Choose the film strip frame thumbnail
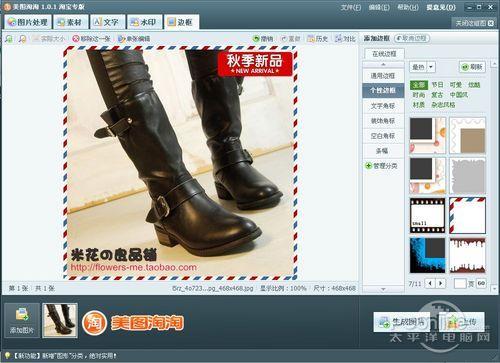The image size is (500, 363). [x=427, y=216]
